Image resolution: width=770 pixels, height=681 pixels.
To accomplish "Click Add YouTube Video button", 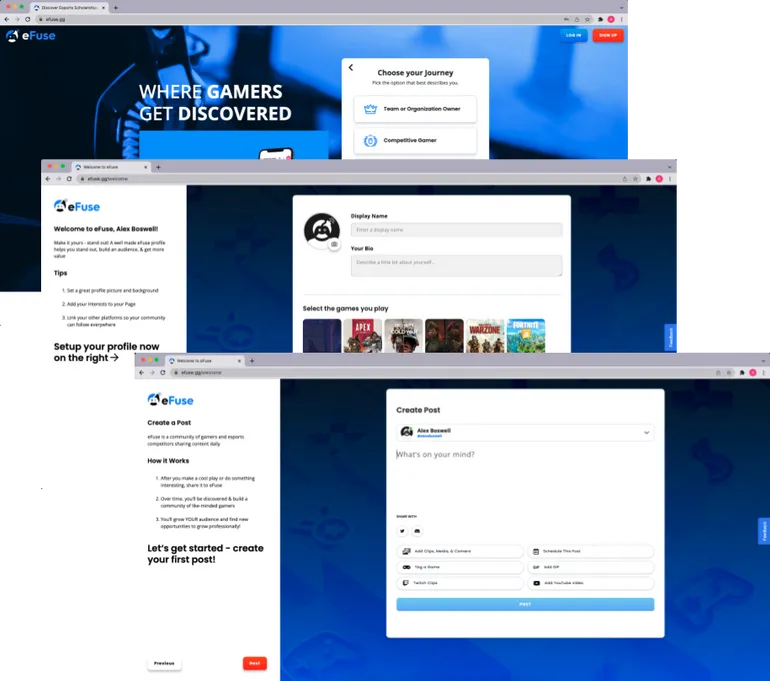I will (x=591, y=583).
